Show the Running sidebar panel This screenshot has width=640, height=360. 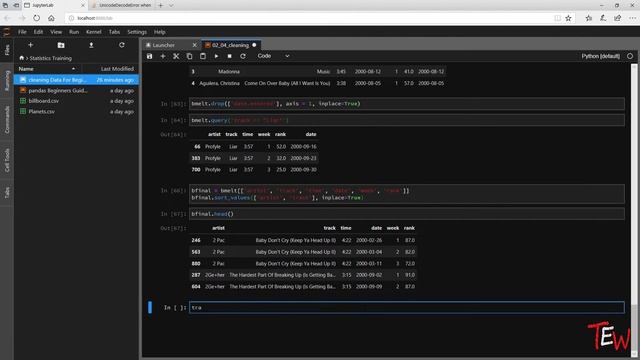[7, 80]
